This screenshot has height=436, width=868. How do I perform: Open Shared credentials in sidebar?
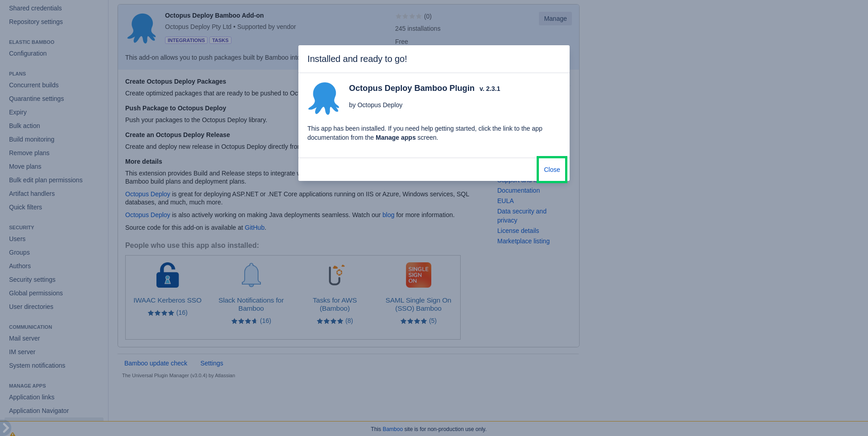click(x=35, y=8)
